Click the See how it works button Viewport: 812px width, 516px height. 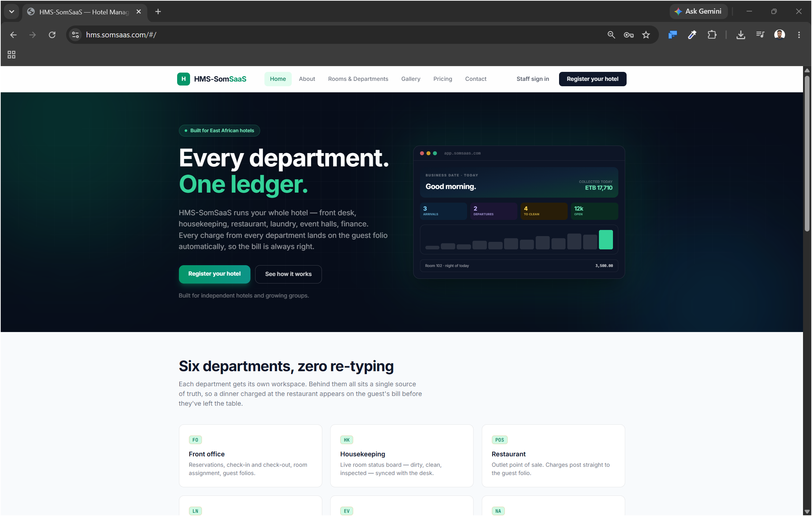point(289,274)
